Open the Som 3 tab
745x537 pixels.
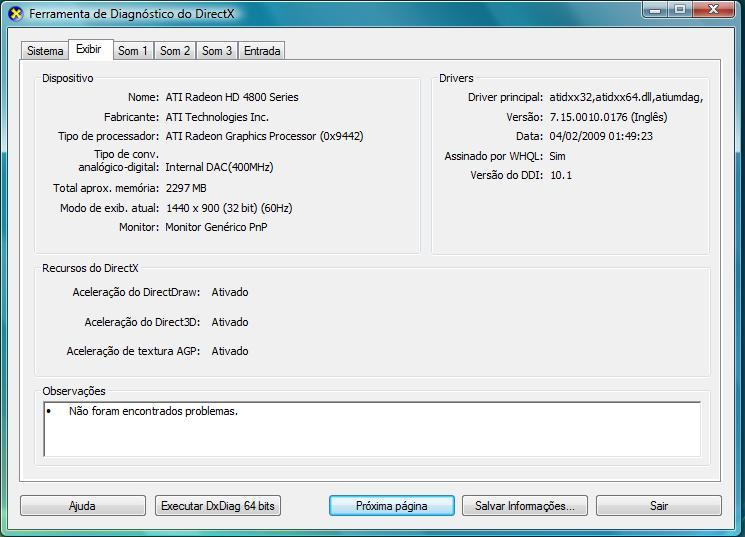point(217,51)
